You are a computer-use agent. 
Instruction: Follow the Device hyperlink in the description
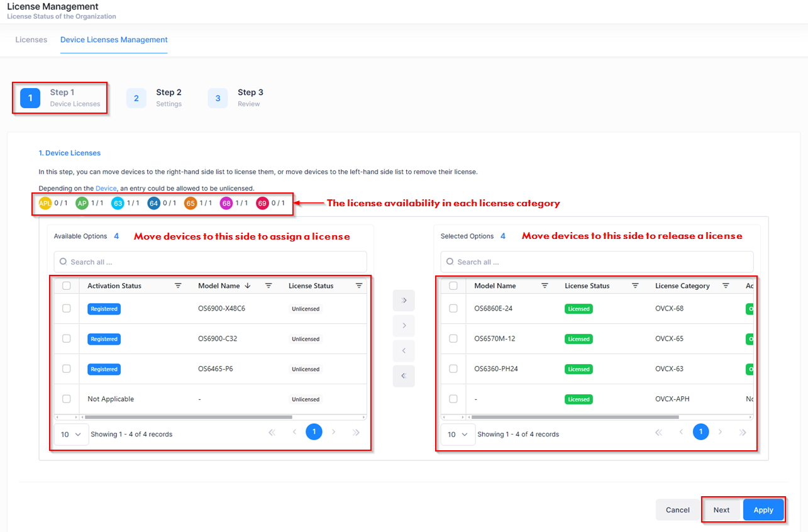[x=106, y=188]
